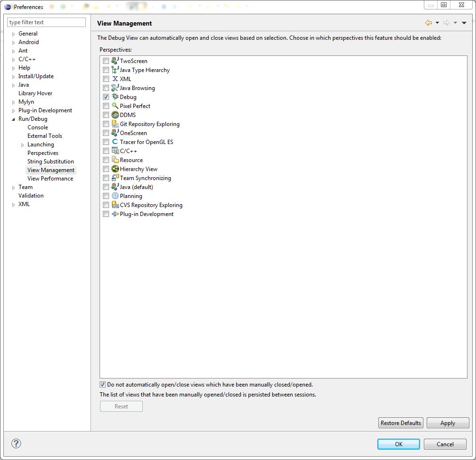Click the DDMS perspective icon
476x460 pixels.
115,115
